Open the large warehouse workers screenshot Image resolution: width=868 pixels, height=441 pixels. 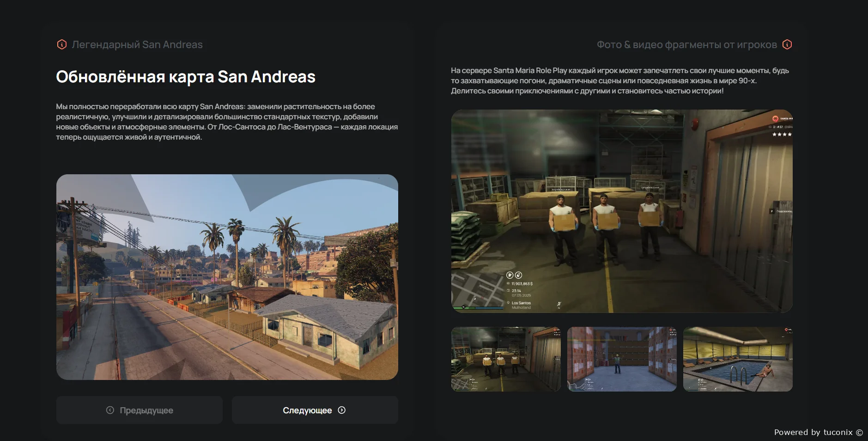(x=622, y=211)
